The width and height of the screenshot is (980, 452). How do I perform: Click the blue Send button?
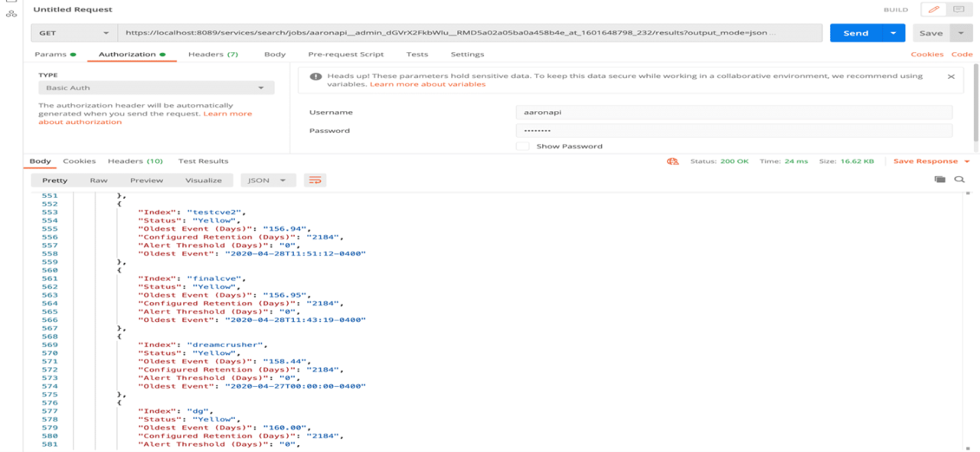pyautogui.click(x=855, y=33)
